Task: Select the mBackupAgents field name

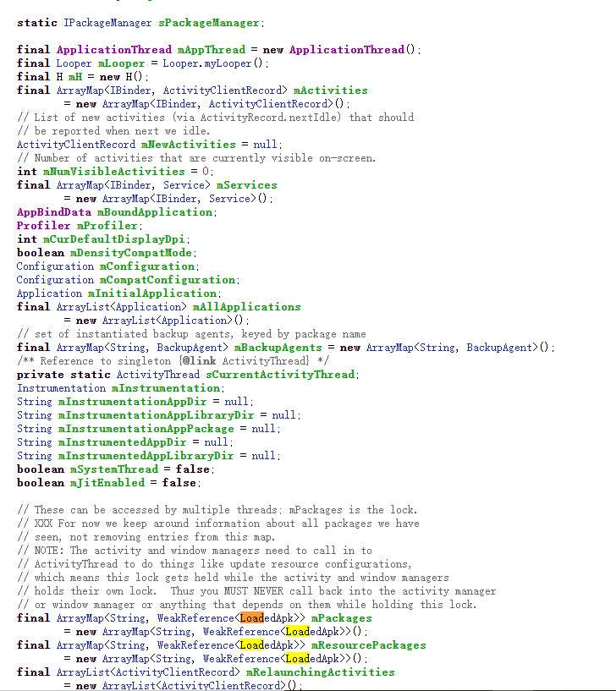Action: [278, 348]
